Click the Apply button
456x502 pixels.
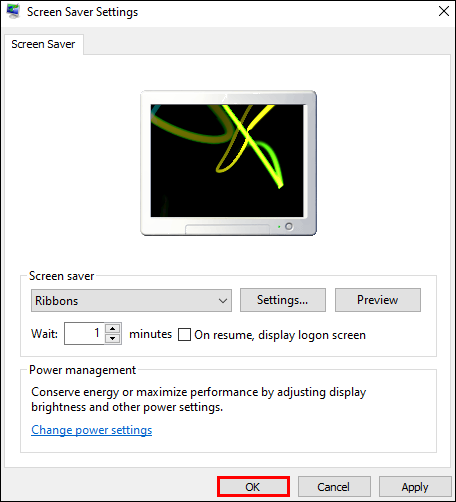pyautogui.click(x=415, y=487)
